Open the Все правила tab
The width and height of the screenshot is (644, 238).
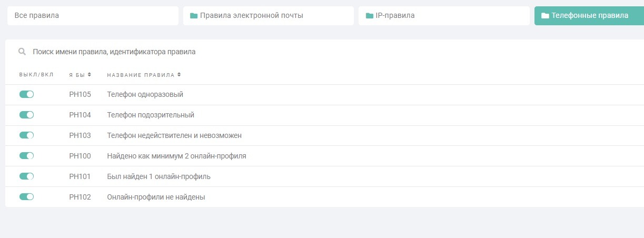(x=93, y=16)
